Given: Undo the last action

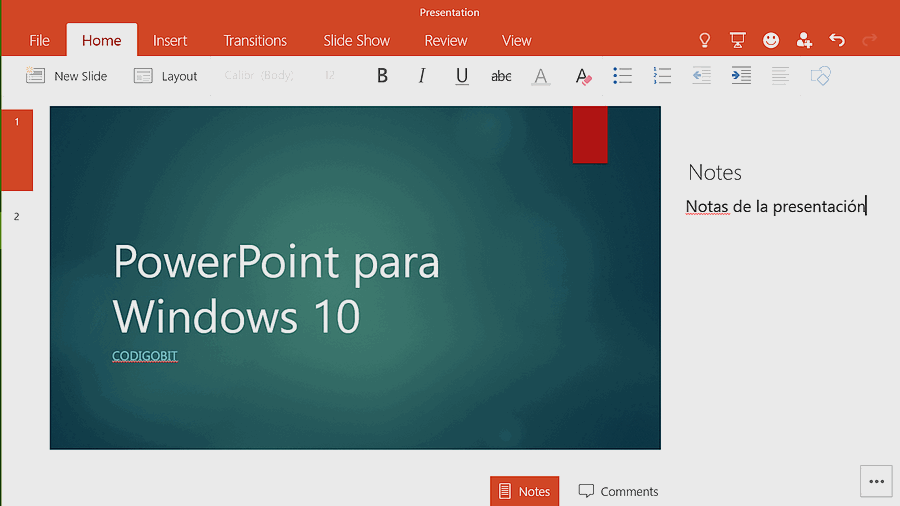Looking at the screenshot, I should pyautogui.click(x=837, y=40).
